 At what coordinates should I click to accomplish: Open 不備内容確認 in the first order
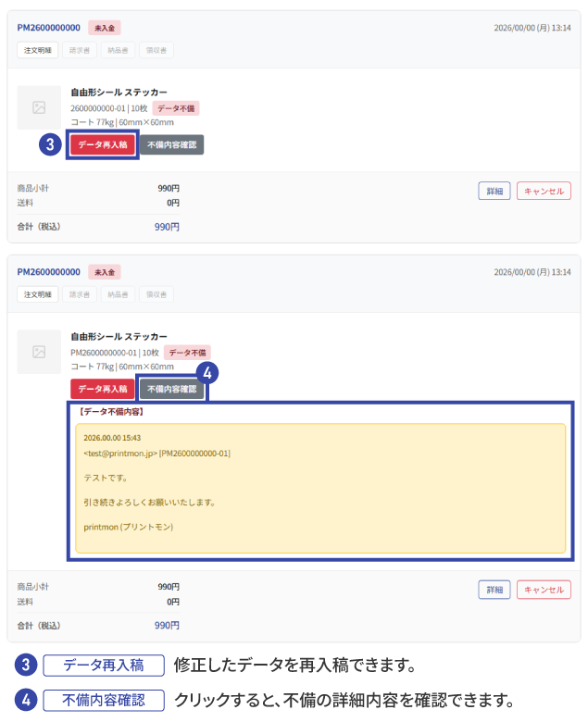171,144
